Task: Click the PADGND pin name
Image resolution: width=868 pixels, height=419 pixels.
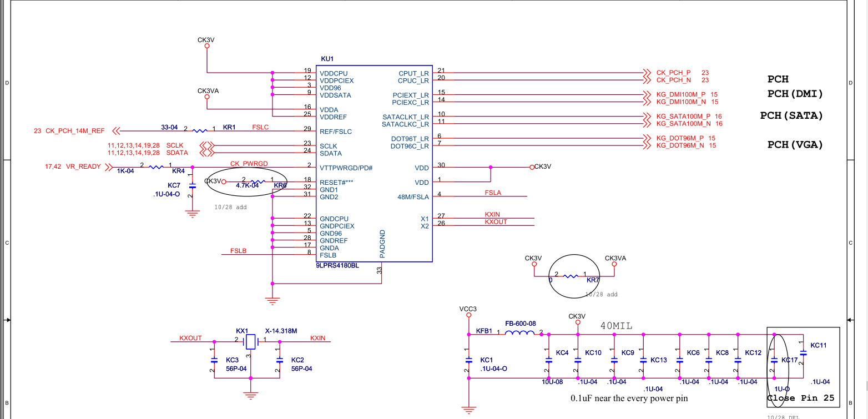Action: [382, 244]
